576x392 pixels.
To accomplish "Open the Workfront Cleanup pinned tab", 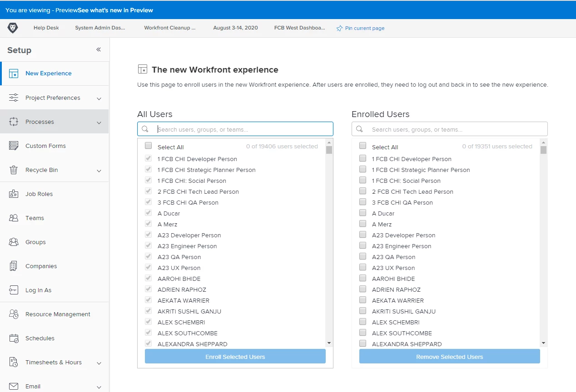I will (170, 28).
